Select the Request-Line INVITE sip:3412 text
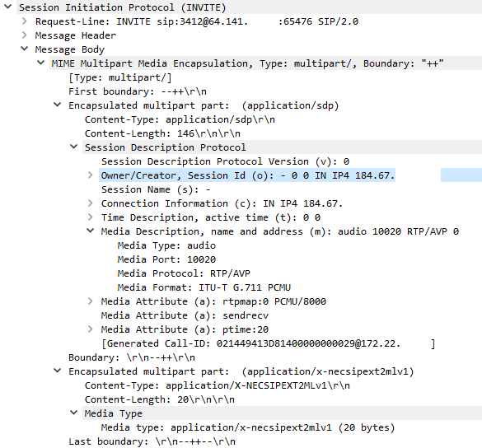Viewport: 482px width, 448px height. (197, 21)
